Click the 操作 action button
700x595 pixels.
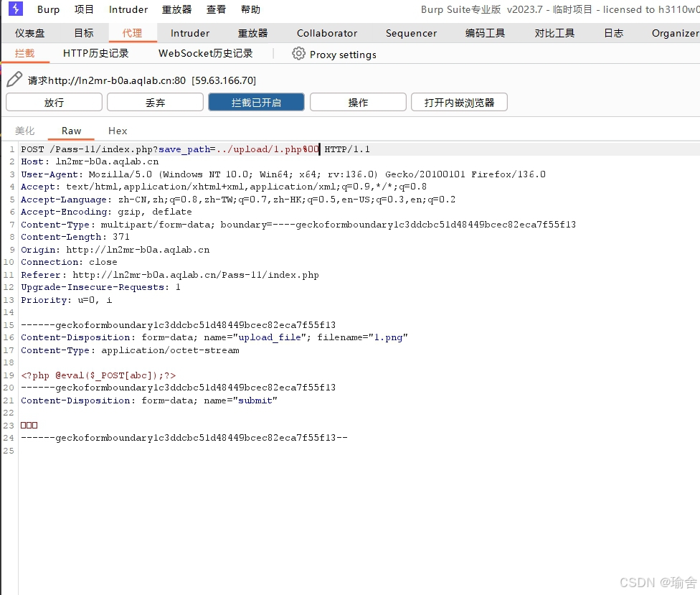[x=358, y=103]
